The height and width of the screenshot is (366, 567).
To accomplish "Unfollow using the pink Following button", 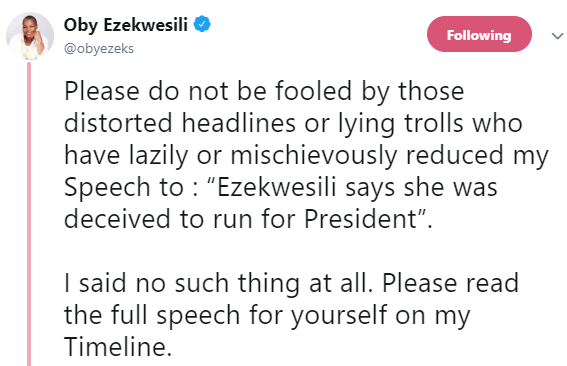I will click(479, 34).
